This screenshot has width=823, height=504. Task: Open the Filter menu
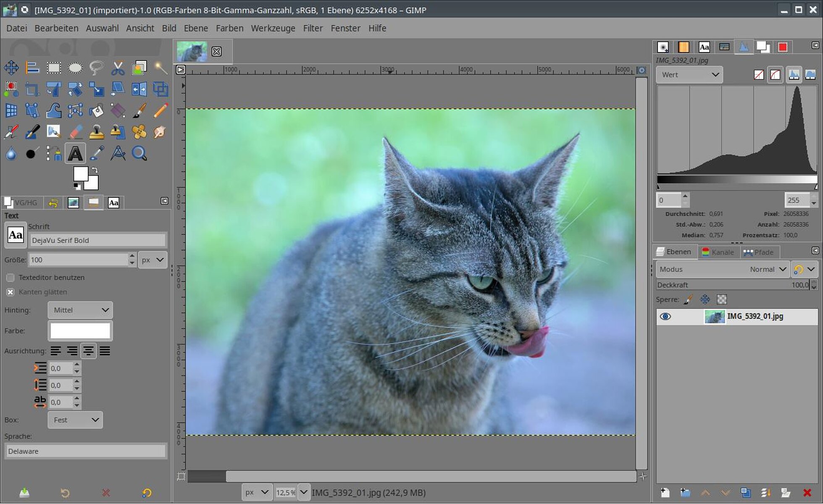point(313,28)
